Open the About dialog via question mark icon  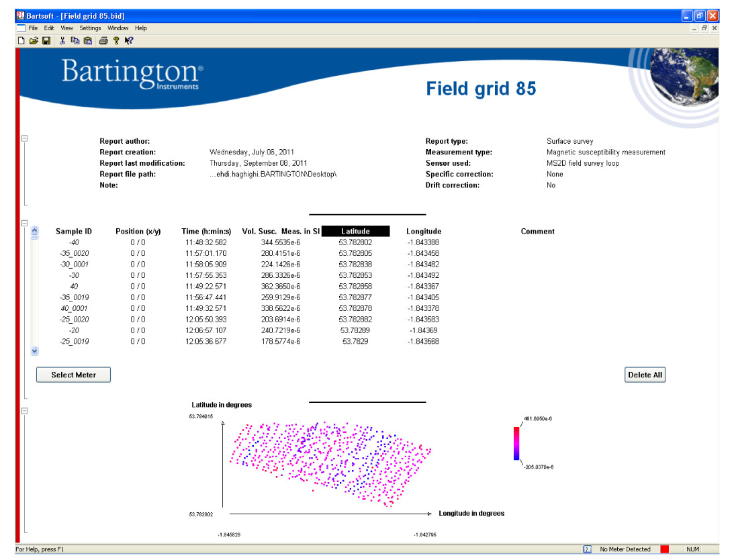coord(116,40)
